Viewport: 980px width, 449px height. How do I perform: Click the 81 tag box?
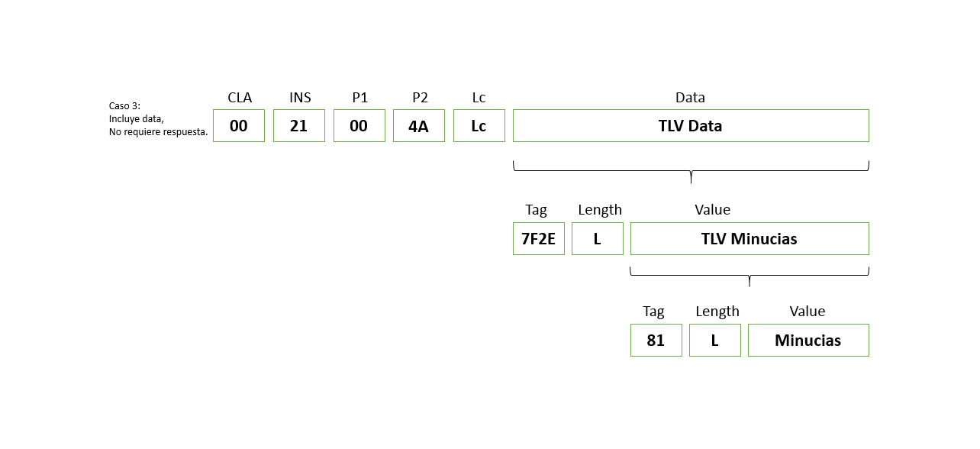656,341
